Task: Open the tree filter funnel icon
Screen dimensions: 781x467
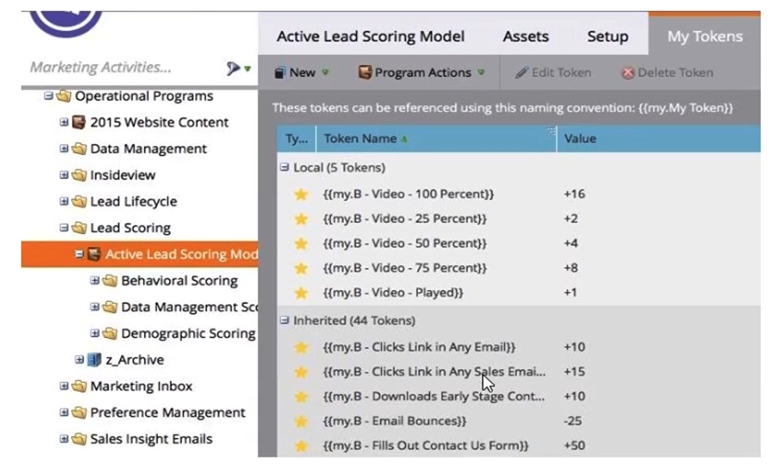Action: pos(233,68)
